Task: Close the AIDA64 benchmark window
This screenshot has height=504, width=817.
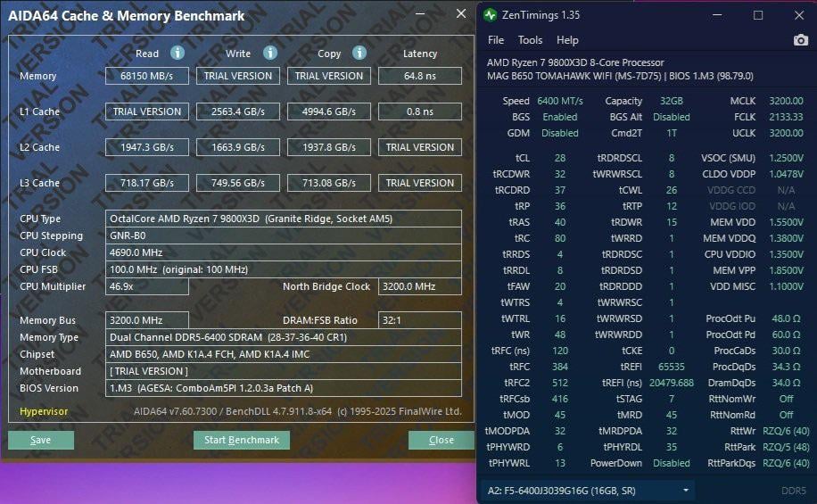Action: click(460, 14)
